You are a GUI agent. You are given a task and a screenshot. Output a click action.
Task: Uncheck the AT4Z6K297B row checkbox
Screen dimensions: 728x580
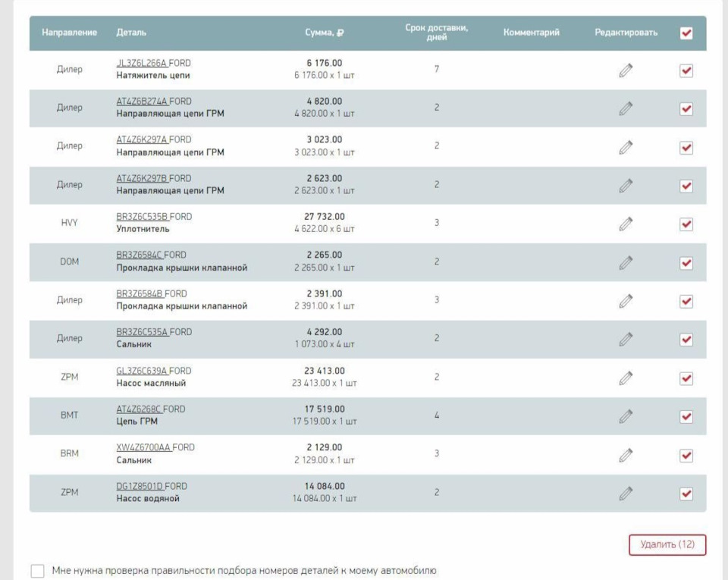686,186
